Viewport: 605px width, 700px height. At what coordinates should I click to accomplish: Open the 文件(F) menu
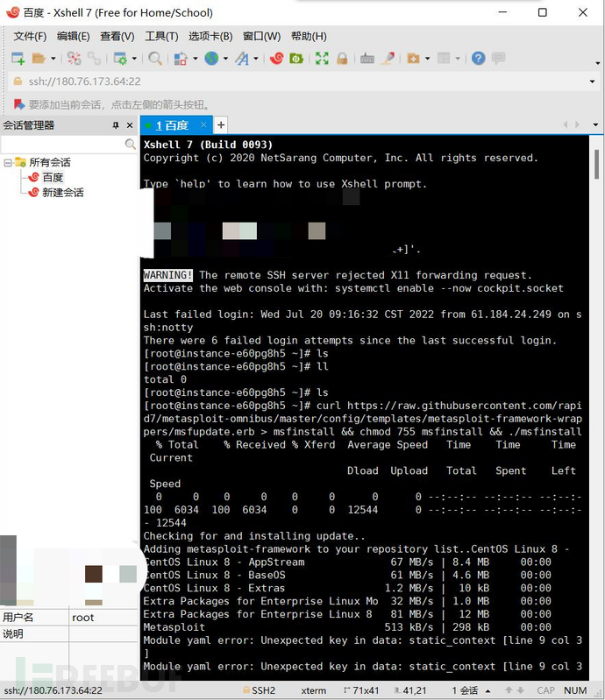[x=30, y=36]
